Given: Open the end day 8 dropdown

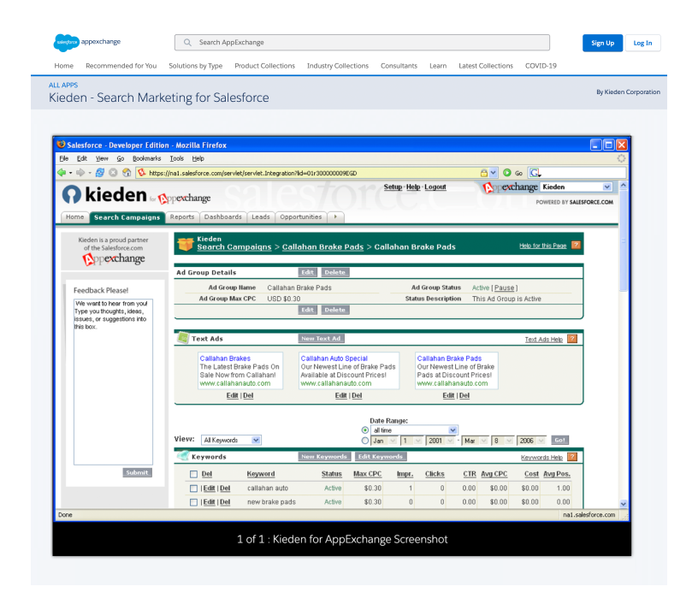Looking at the screenshot, I should [x=503, y=441].
